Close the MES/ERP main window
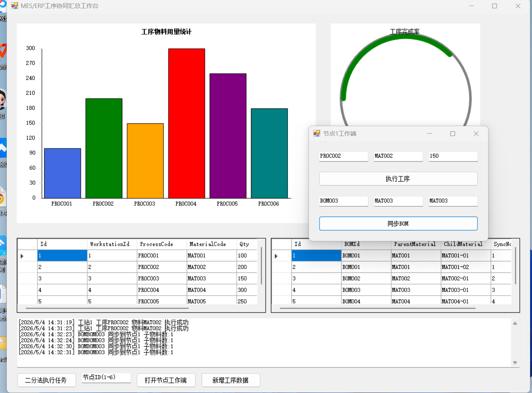Viewport: 532px width, 393px height. pyautogui.click(x=518, y=6)
